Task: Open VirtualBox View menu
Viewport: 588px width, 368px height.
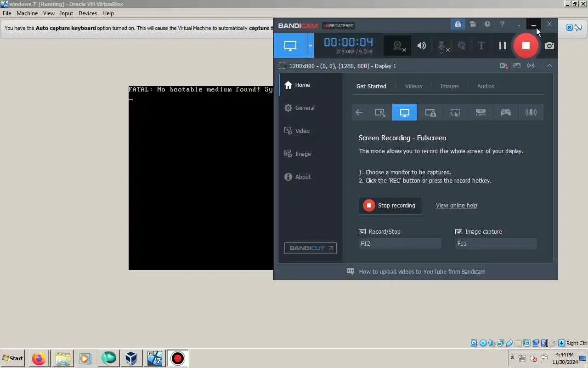Action: pyautogui.click(x=49, y=13)
